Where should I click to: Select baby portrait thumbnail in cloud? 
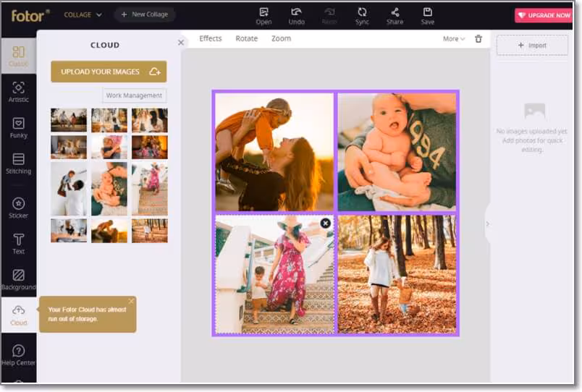(109, 189)
